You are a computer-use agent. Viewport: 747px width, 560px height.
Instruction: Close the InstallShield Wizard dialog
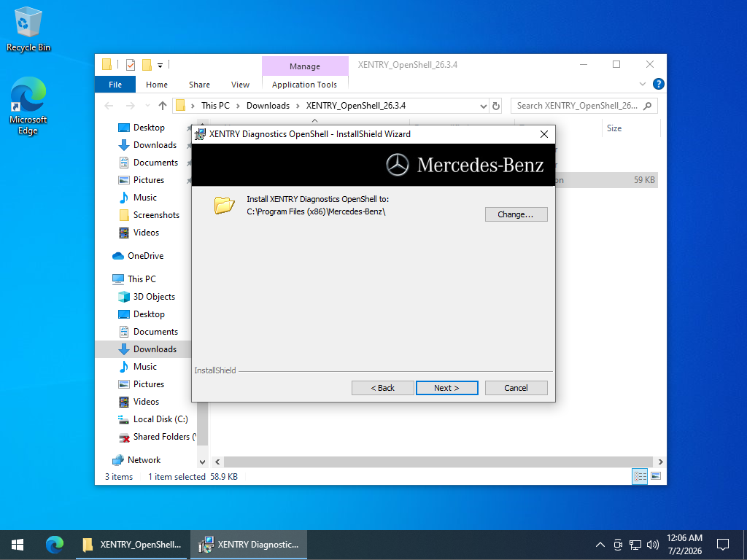pos(544,134)
